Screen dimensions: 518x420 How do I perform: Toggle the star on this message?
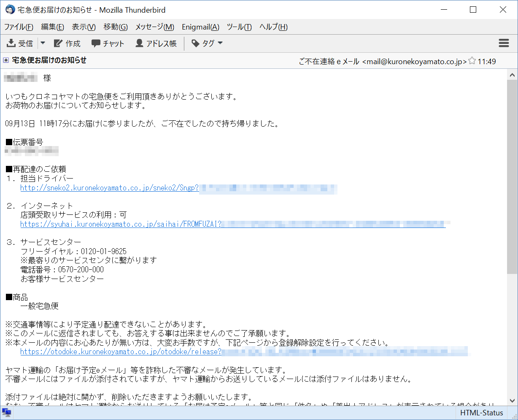point(472,61)
